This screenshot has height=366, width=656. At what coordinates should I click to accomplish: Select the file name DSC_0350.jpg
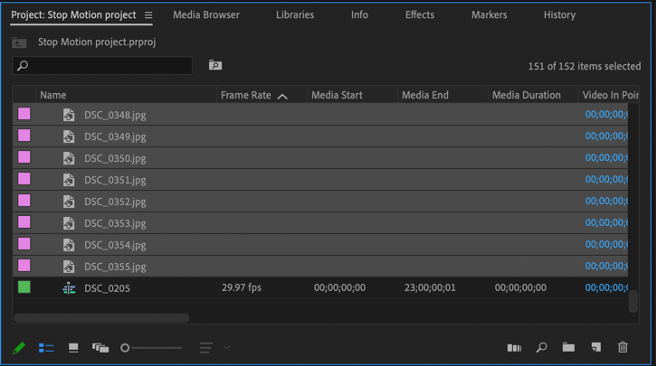tap(115, 159)
